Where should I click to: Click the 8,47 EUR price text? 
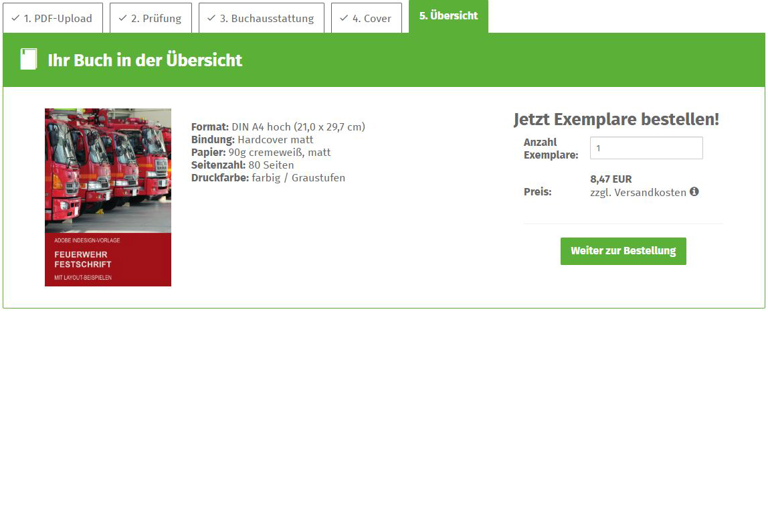611,179
